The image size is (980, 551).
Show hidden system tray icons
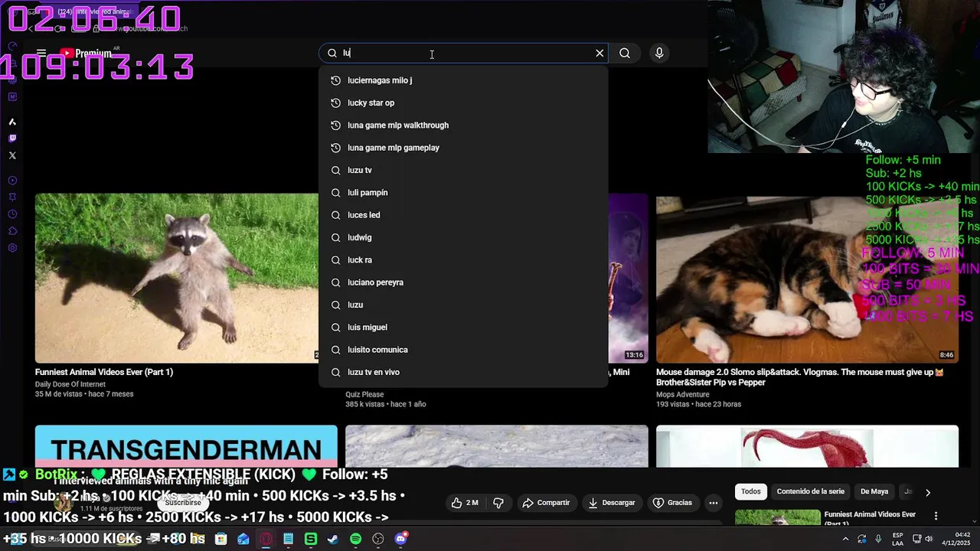[846, 539]
